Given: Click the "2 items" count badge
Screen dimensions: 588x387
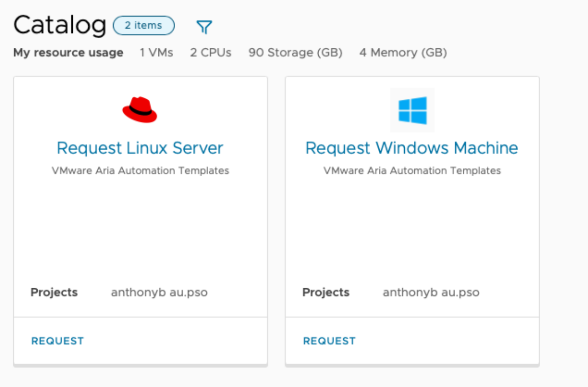Looking at the screenshot, I should (143, 25).
